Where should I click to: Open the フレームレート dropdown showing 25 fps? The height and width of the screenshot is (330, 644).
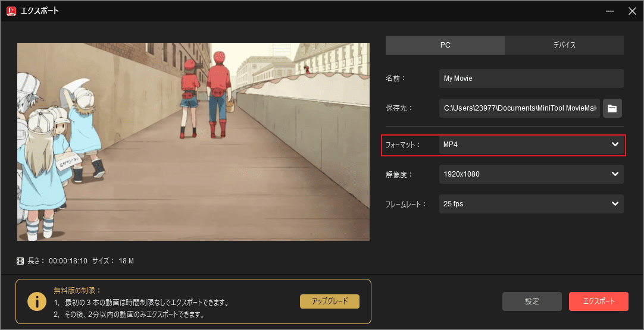(x=532, y=204)
